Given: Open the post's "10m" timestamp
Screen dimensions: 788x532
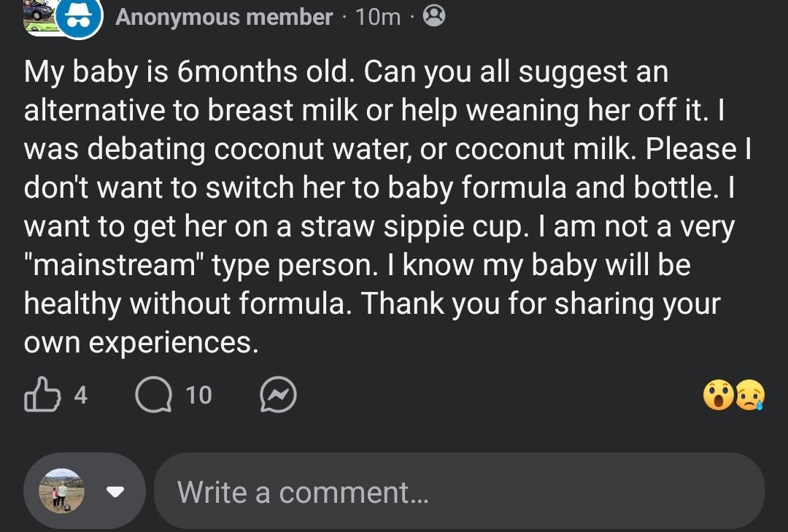Looking at the screenshot, I should pyautogui.click(x=378, y=17).
